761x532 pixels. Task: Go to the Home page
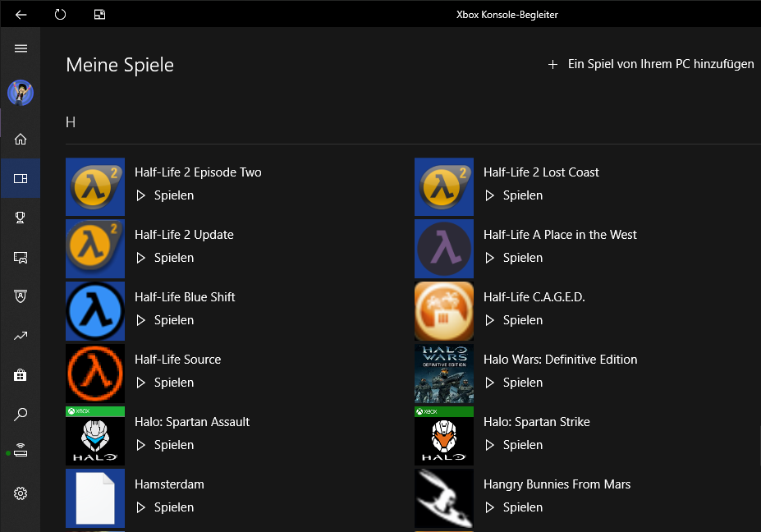21,140
